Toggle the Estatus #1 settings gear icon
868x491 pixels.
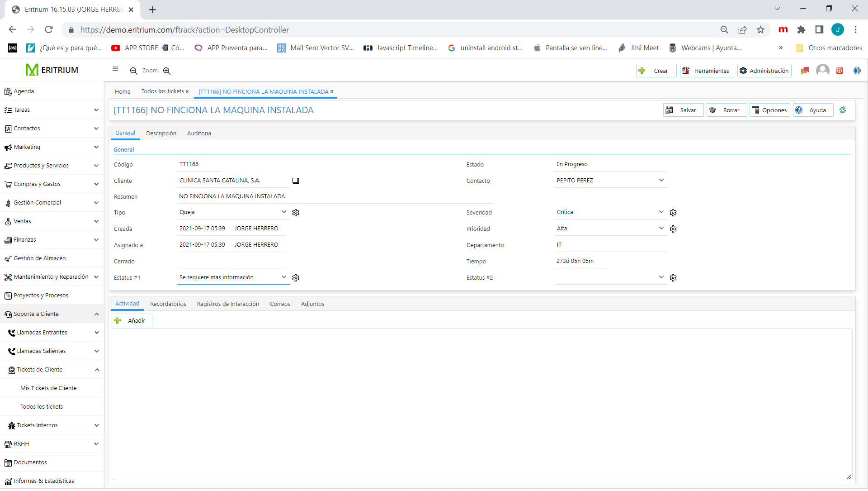(x=296, y=277)
